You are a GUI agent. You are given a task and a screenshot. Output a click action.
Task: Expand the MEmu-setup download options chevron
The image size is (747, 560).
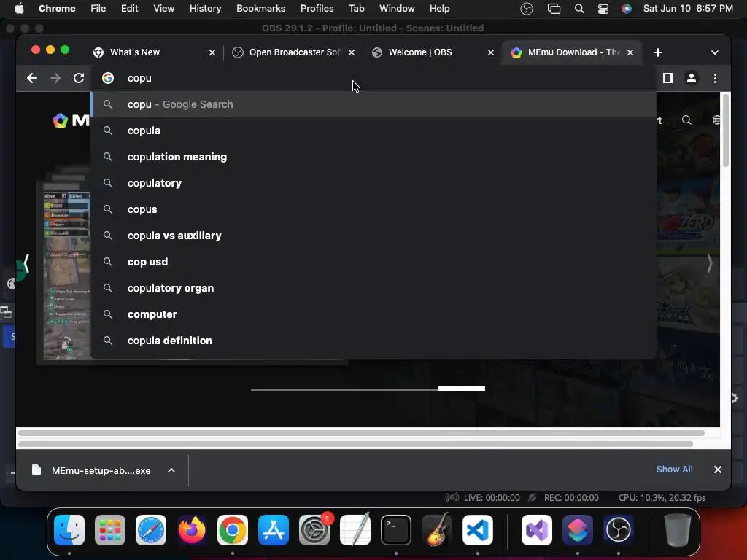(x=171, y=470)
